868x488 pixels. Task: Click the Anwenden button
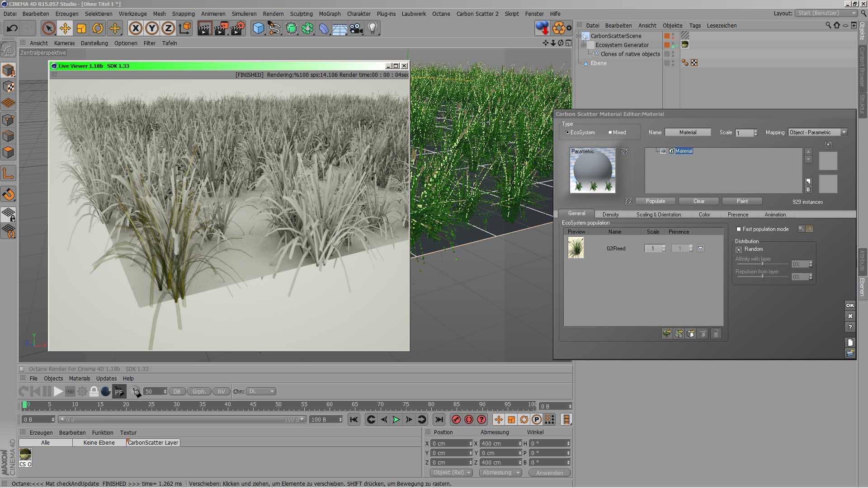click(x=549, y=473)
